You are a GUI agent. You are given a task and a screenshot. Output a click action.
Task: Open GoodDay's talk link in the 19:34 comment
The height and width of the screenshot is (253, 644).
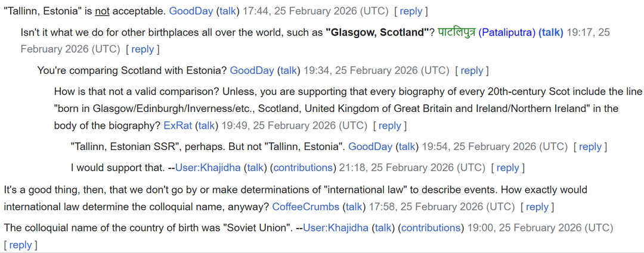tap(289, 70)
